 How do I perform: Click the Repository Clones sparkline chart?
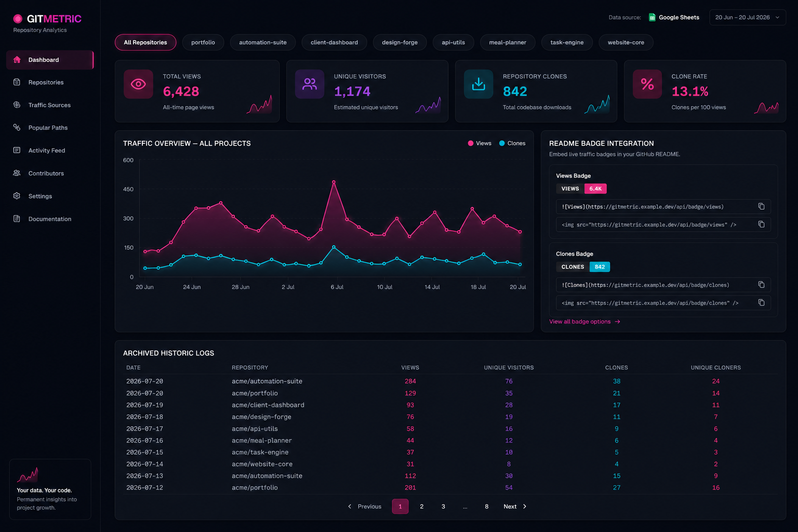597,104
